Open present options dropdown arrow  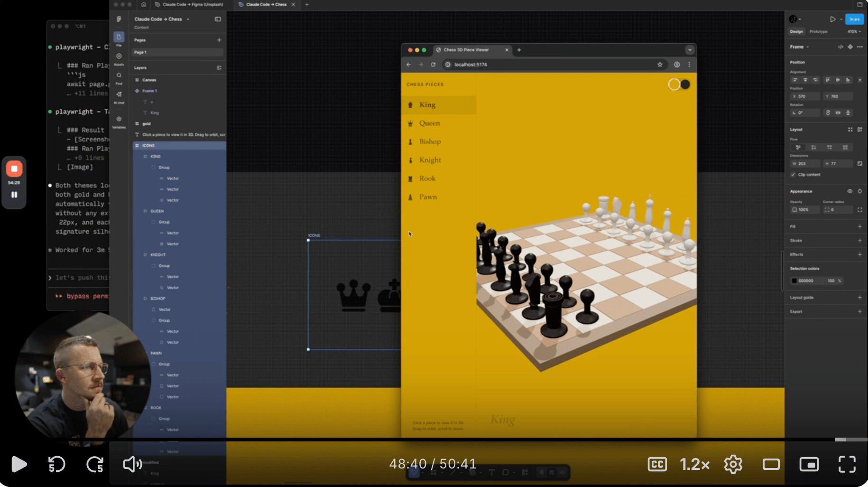[x=841, y=19]
